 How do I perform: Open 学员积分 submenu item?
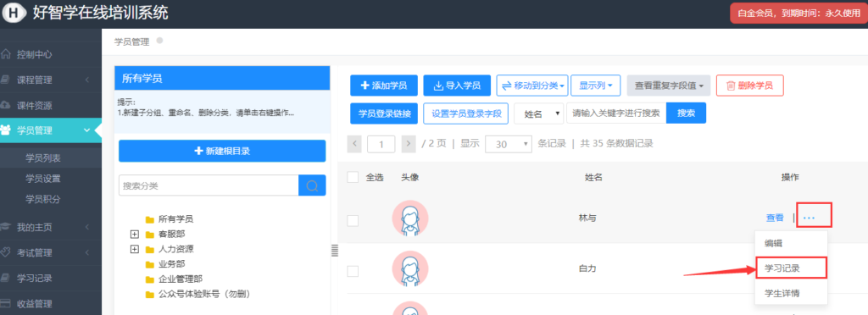(x=43, y=199)
